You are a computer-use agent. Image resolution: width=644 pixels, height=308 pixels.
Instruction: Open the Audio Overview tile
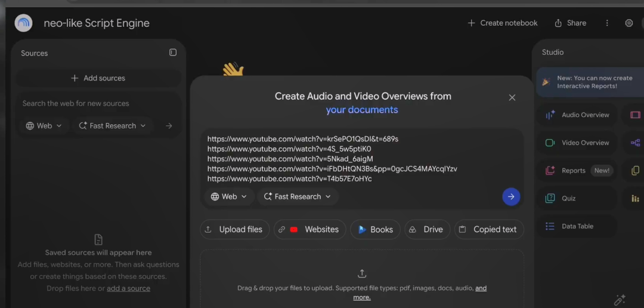(x=577, y=115)
